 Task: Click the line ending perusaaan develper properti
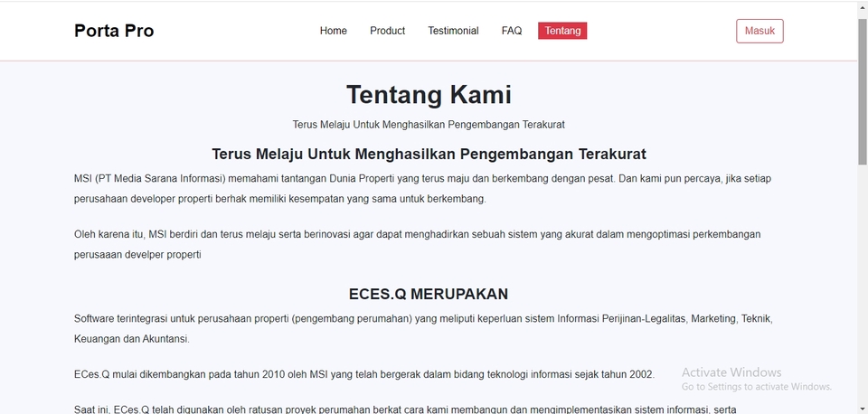137,255
